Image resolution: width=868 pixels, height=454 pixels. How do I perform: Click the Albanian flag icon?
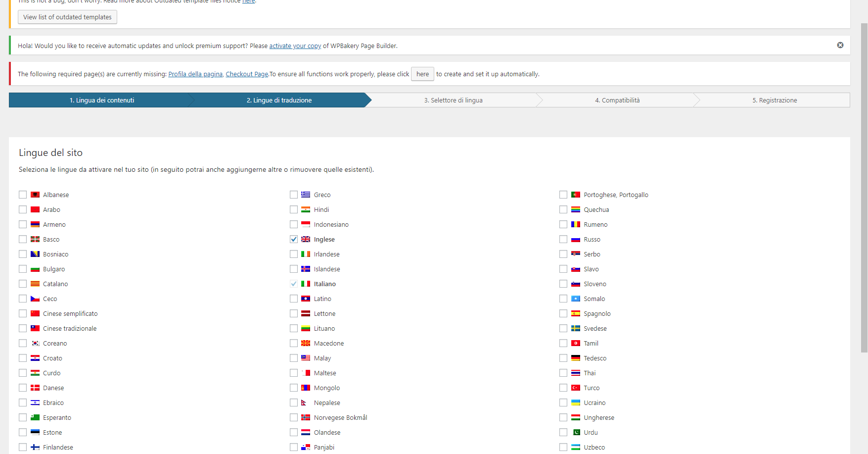pos(35,195)
